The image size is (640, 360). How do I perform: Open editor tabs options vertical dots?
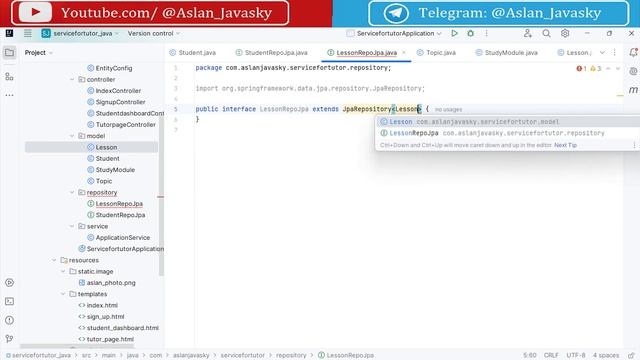coord(615,53)
